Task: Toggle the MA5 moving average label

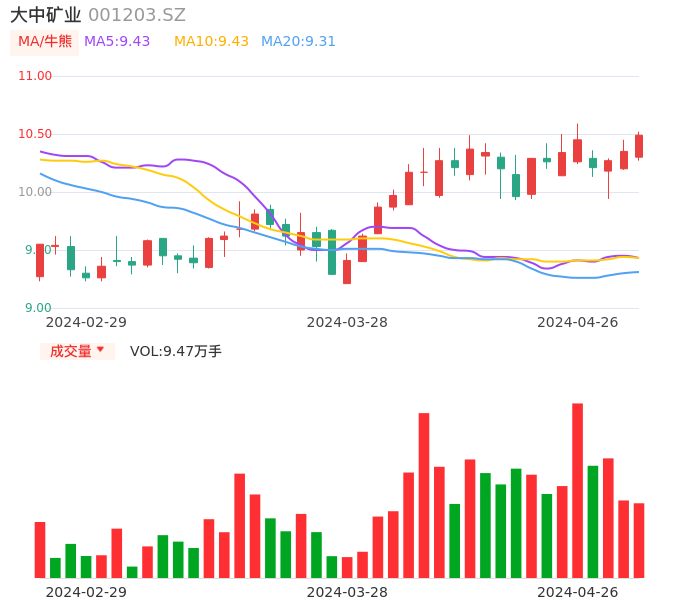Action: [117, 42]
